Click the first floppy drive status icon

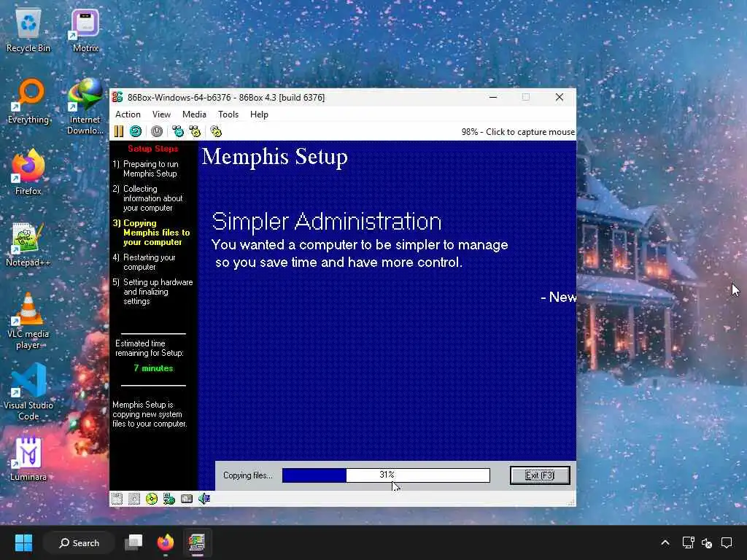click(117, 499)
